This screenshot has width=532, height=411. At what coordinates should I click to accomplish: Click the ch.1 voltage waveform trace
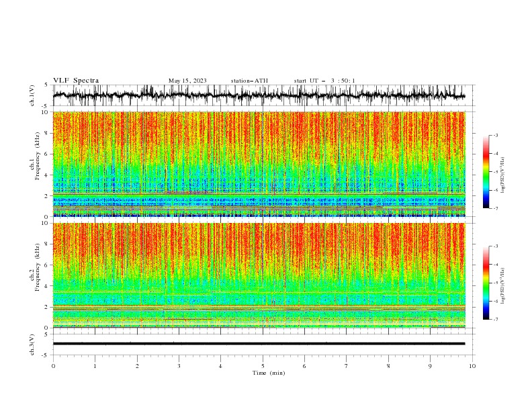(x=259, y=95)
